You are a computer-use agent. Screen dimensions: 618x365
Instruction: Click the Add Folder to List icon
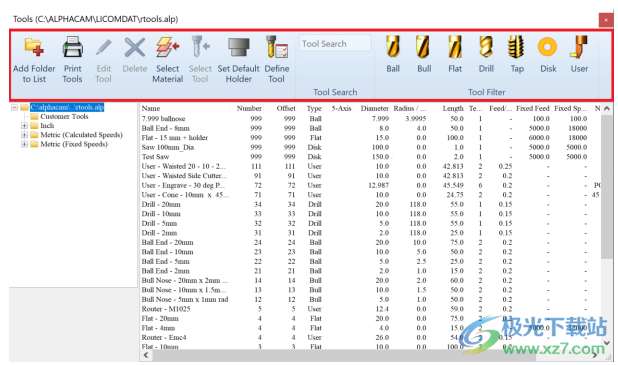click(x=34, y=47)
